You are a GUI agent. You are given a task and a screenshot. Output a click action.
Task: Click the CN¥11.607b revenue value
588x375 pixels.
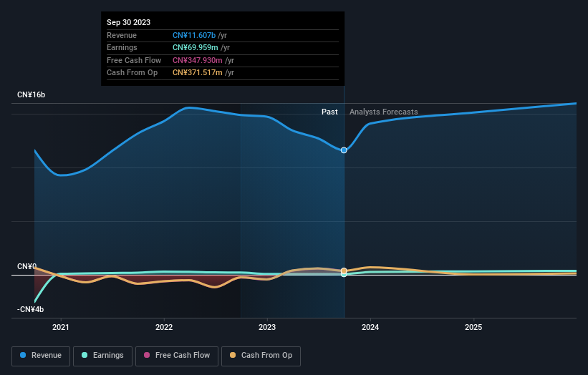coord(194,35)
